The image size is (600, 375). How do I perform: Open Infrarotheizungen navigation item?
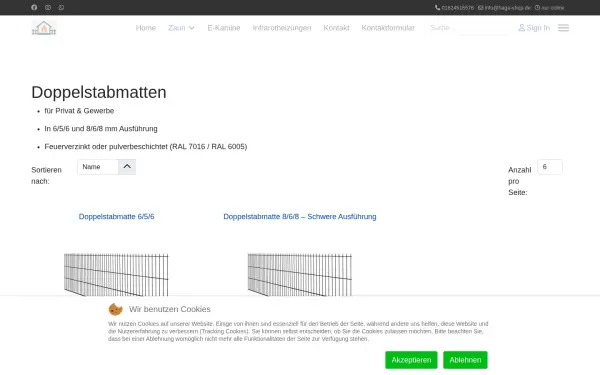[282, 28]
